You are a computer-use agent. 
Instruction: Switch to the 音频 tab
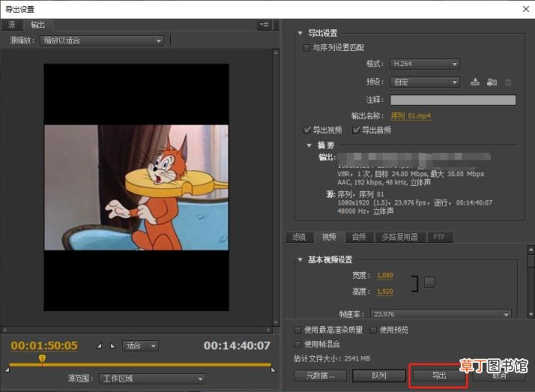click(x=359, y=237)
